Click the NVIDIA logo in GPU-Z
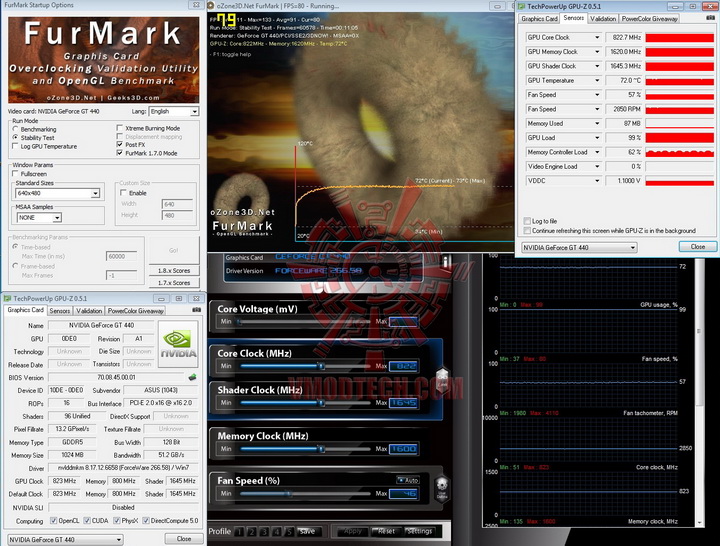The height and width of the screenshot is (546, 720). click(178, 344)
